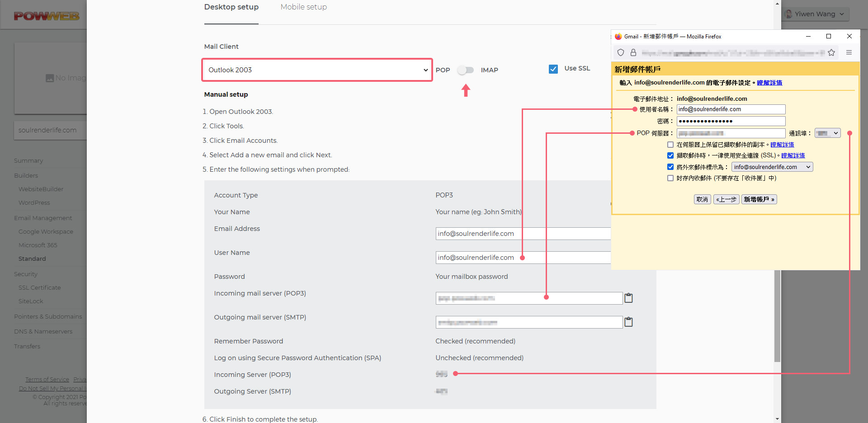Open Microsoft 365 in the sidebar
This screenshot has width=868, height=423.
(x=38, y=245)
